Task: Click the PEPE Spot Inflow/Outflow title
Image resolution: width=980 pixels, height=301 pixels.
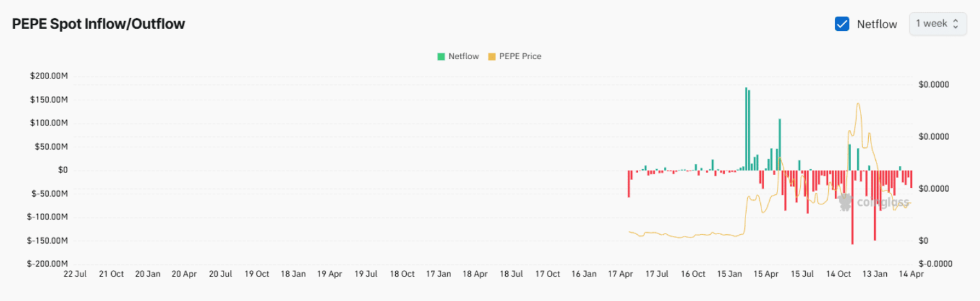Action: tap(98, 24)
